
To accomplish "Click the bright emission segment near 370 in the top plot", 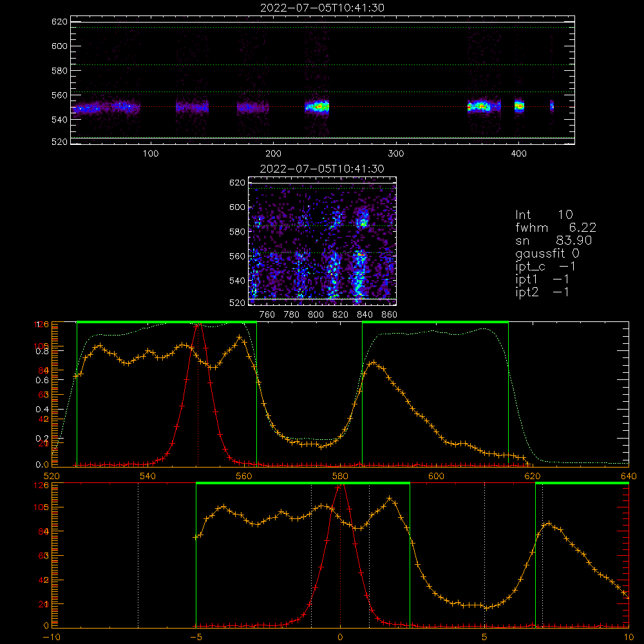I will [x=484, y=106].
